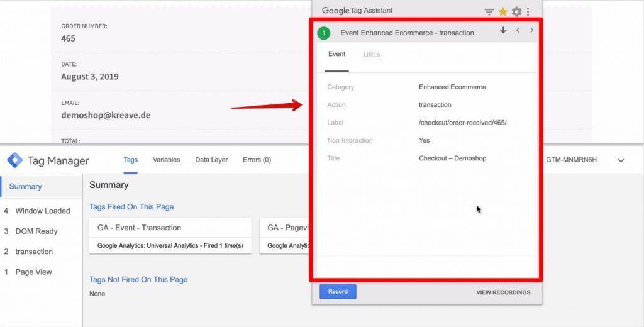Click the Label value /checkout/order-received/465/
Image resolution: width=644 pixels, height=327 pixels.
(462, 123)
